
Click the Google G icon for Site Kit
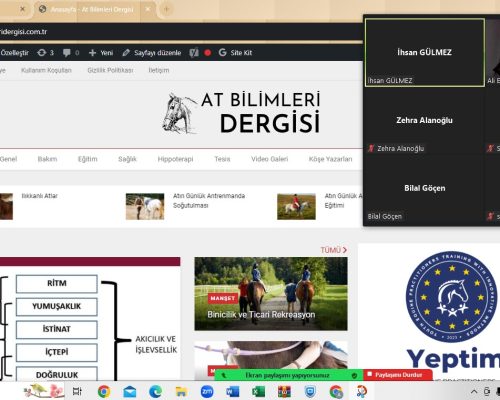coord(222,52)
